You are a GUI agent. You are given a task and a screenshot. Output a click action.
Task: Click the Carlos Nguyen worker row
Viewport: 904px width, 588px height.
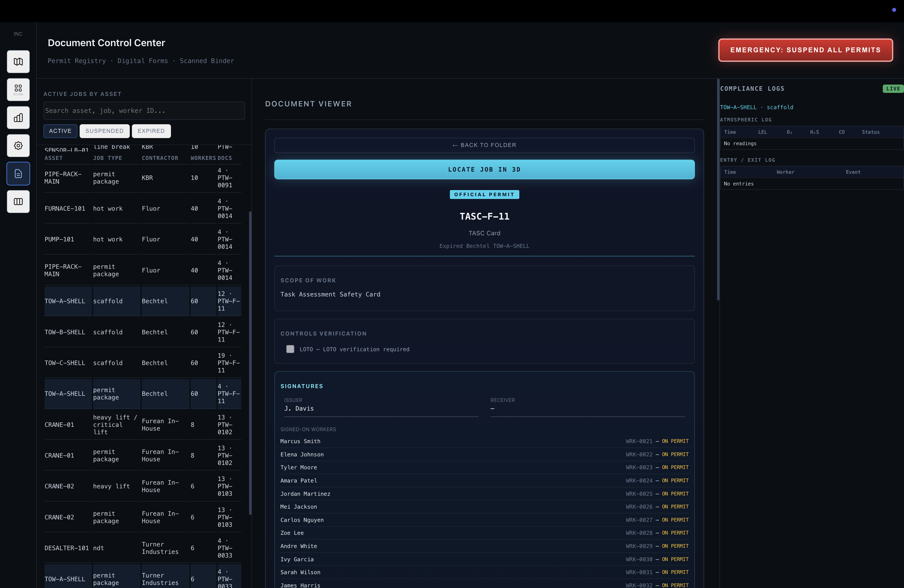coord(484,520)
